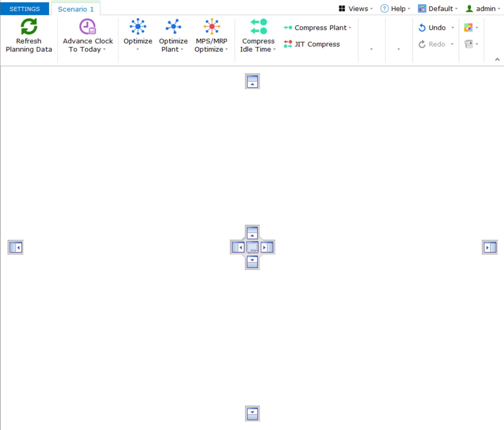Expand the MPS/MRP Optimize dropdown arrow
The height and width of the screenshot is (430, 504).
click(227, 49)
